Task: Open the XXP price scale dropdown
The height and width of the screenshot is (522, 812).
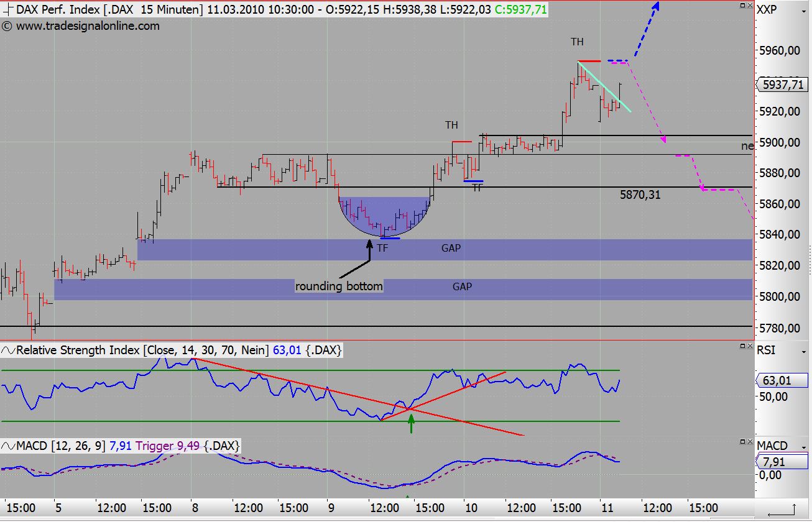Action: click(804, 11)
